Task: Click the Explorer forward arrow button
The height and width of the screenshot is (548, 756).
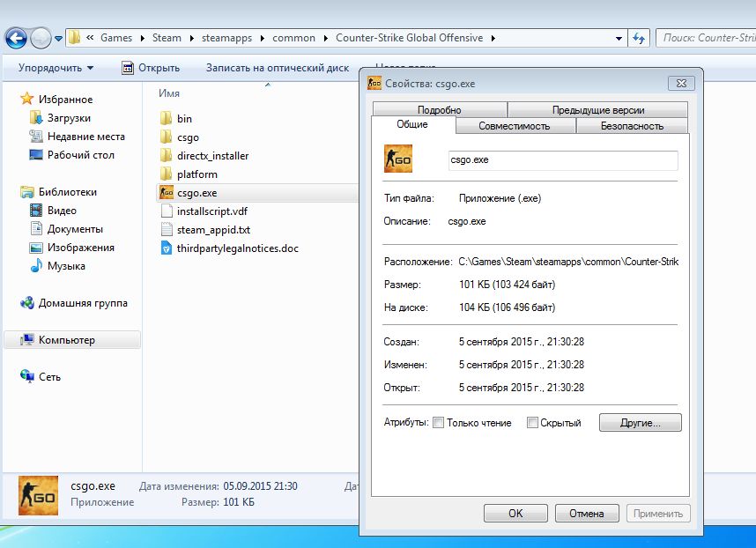Action: tap(41, 38)
